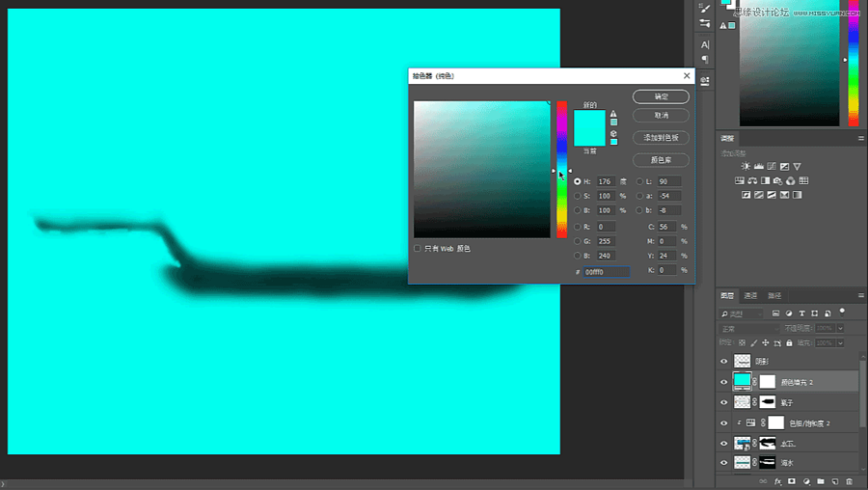Create a new layer group folder
Screen dimensions: 868x490
(x=821, y=481)
